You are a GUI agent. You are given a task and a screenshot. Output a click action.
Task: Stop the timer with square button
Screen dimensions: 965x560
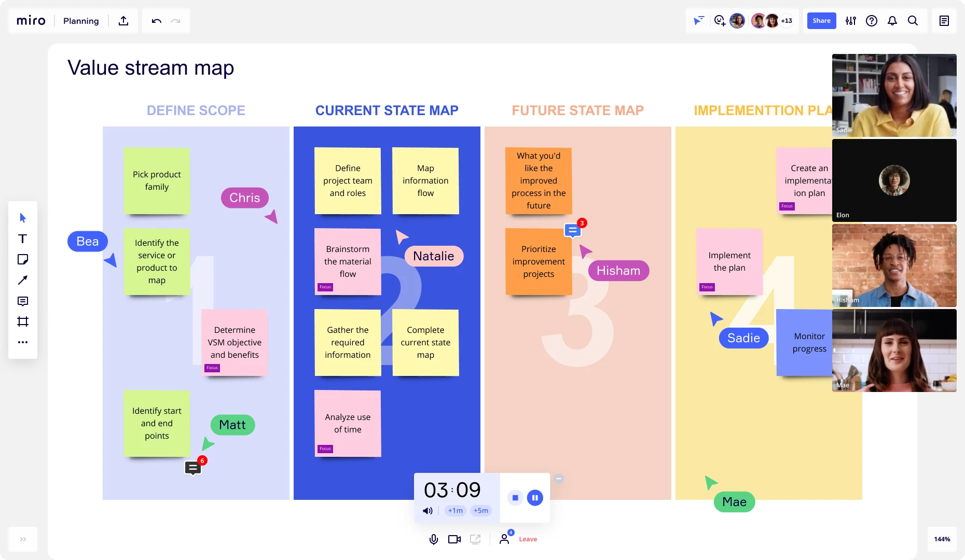[x=515, y=498]
